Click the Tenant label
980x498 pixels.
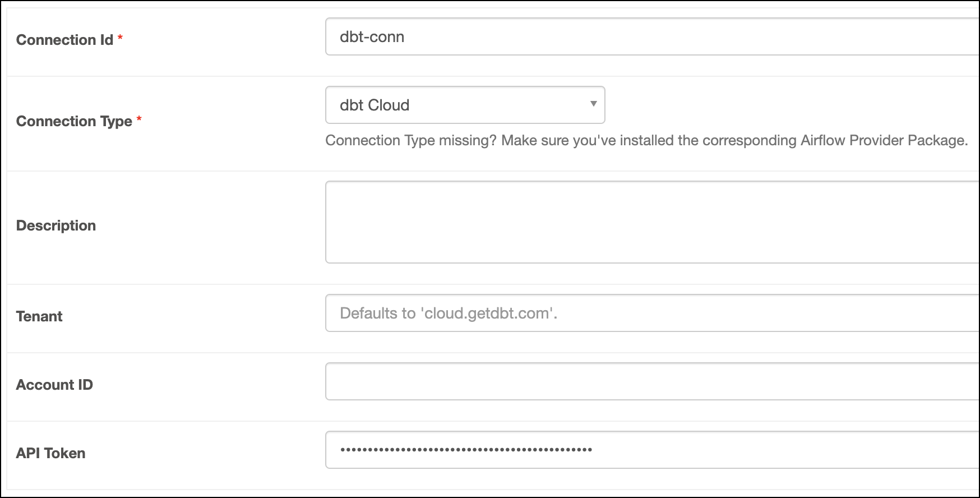[39, 316]
